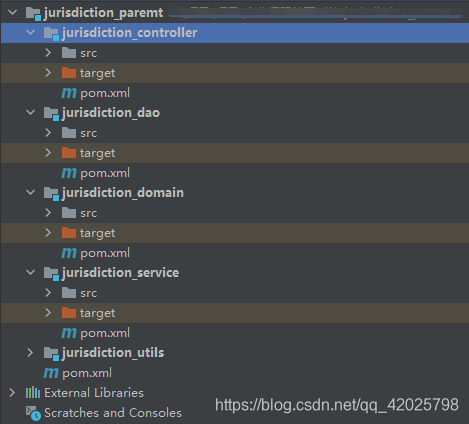Click the orange target folder icon in jurisdiction_controller
This screenshot has height=424, width=469.
[x=69, y=73]
